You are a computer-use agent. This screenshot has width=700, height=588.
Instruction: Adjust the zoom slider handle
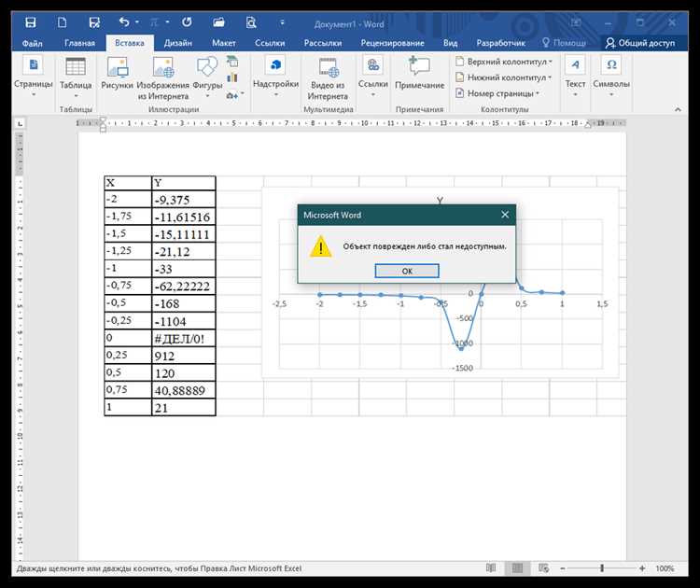point(602,567)
